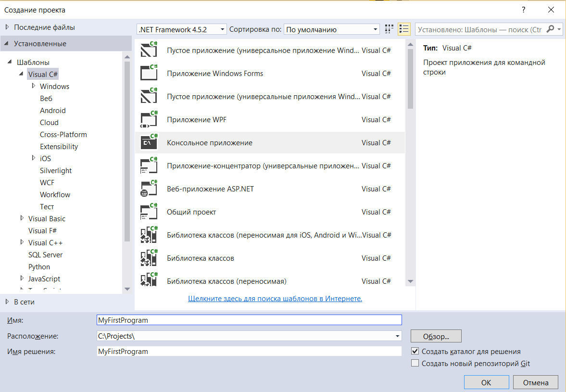This screenshot has height=392, width=566.
Task: Expand the Visual C++ tree node
Action: click(22, 242)
